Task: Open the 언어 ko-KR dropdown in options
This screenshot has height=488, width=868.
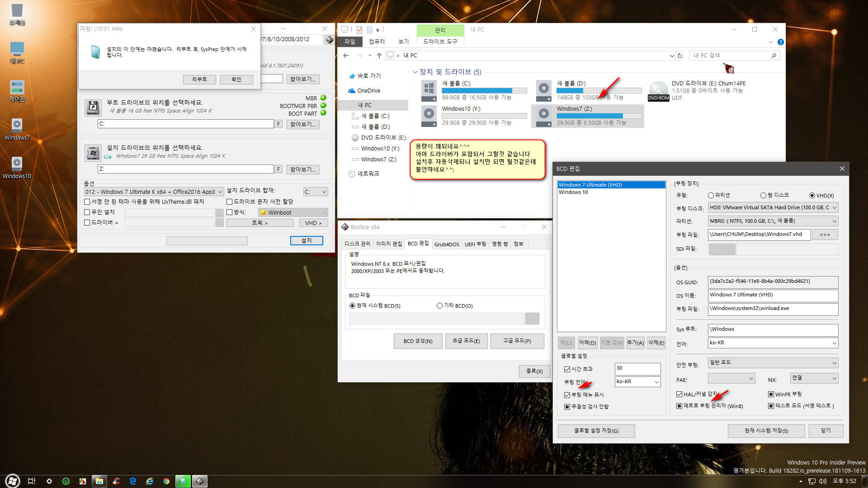Action: pos(773,343)
